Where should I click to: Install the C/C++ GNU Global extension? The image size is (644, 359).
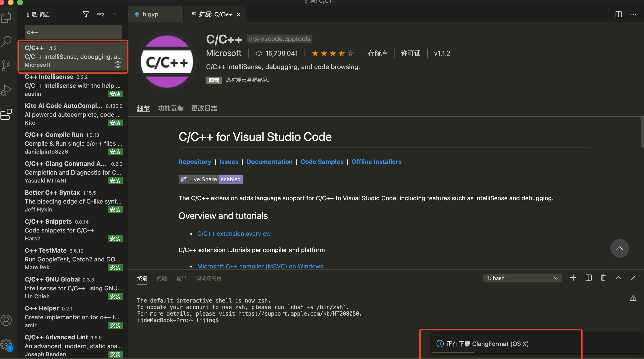115,296
